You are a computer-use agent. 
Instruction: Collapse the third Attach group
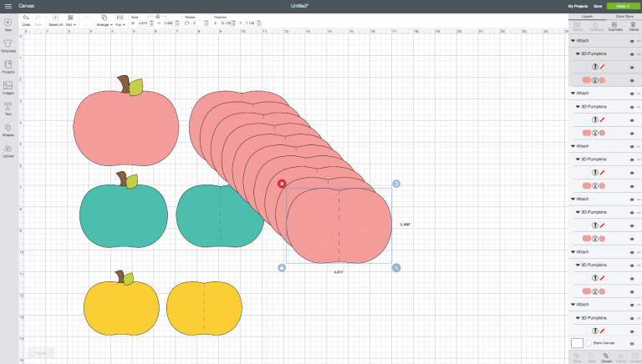click(573, 146)
